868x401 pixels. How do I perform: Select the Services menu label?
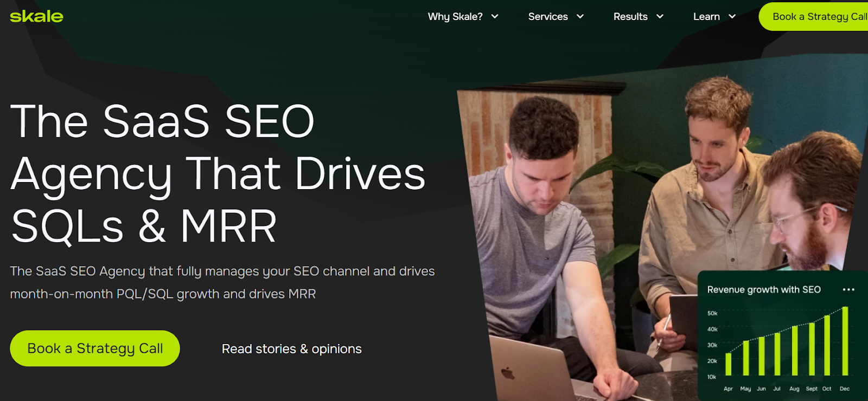pos(548,17)
